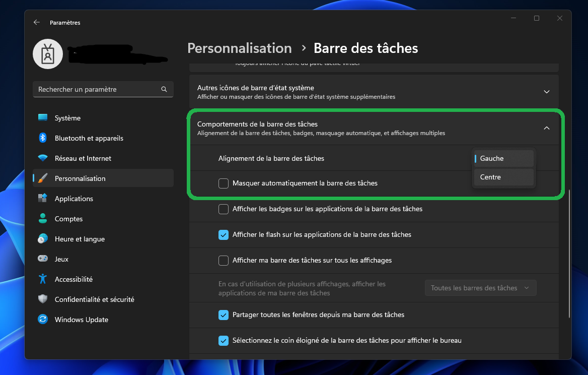Image resolution: width=588 pixels, height=375 pixels.
Task: Open Windows Update
Action: pyautogui.click(x=81, y=319)
